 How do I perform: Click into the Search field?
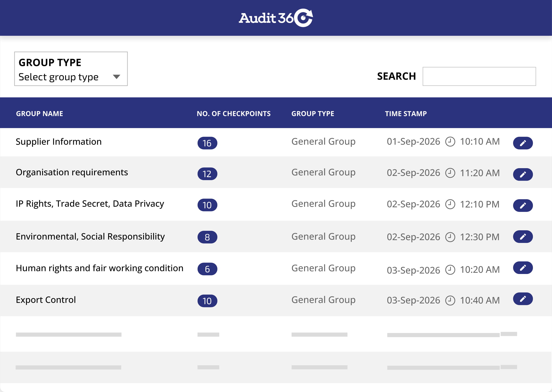(x=479, y=76)
